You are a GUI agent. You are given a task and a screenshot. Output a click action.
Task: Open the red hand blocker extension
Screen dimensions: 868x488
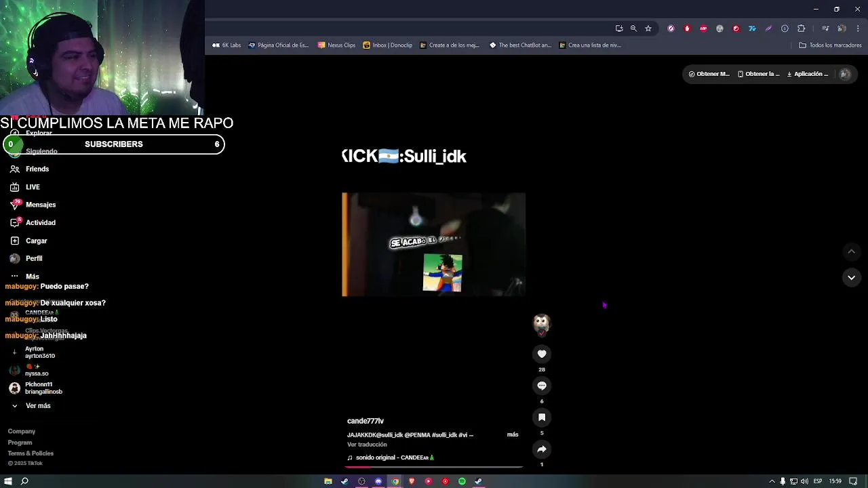coord(687,28)
